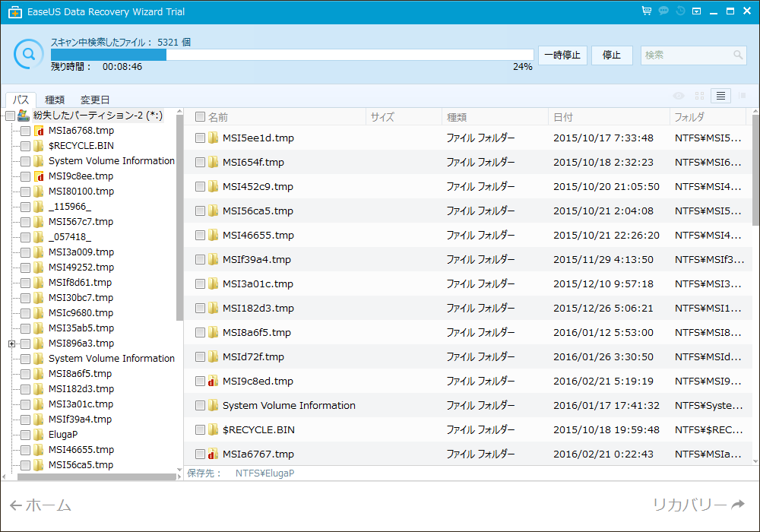
Task: Click folder icon of MSI5ee1d.tmp row
Action: (213, 138)
